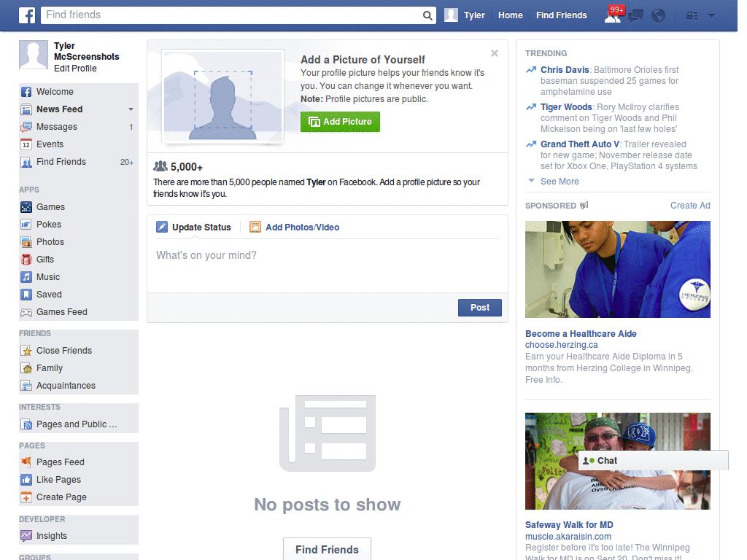
Task: Click the Welcome sidebar icon
Action: tap(26, 92)
